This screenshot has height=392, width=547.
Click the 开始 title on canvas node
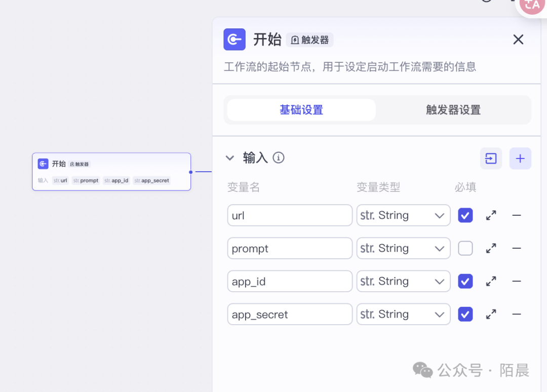click(59, 164)
